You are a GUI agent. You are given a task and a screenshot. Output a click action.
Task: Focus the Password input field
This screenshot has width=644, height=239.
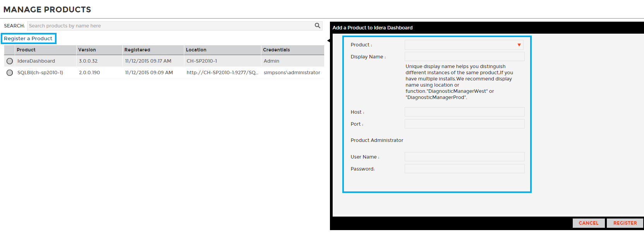pyautogui.click(x=465, y=169)
